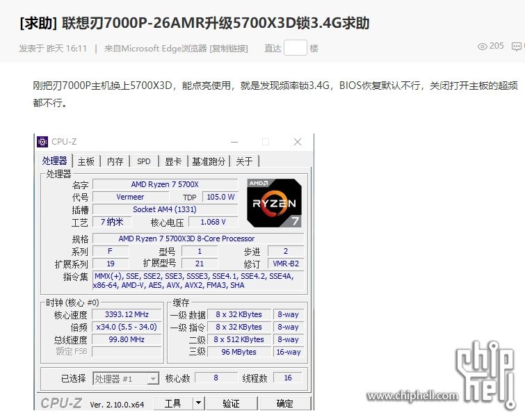525x420 pixels.
Task: Click the 核心电压 value 1.068 V
Action: coord(213,222)
